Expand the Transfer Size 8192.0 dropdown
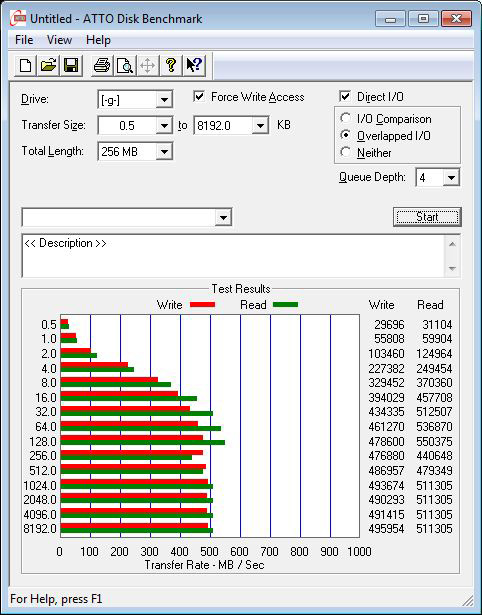The width and height of the screenshot is (482, 615). (260, 126)
